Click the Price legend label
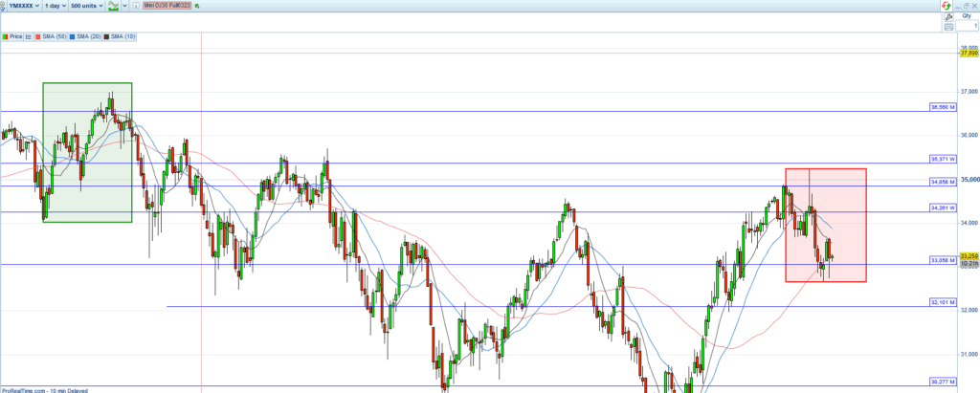 (x=12, y=36)
